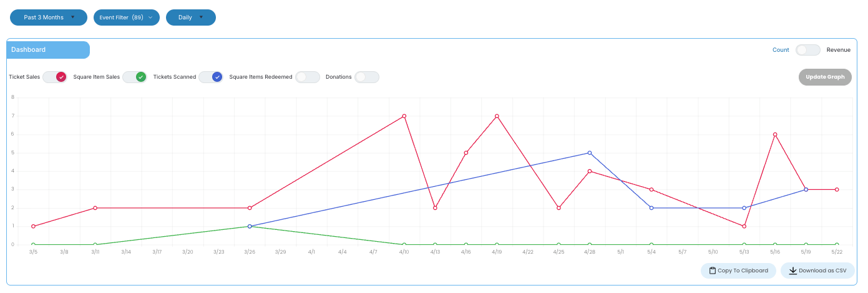Click the Count label
This screenshot has width=868, height=293.
(x=781, y=50)
